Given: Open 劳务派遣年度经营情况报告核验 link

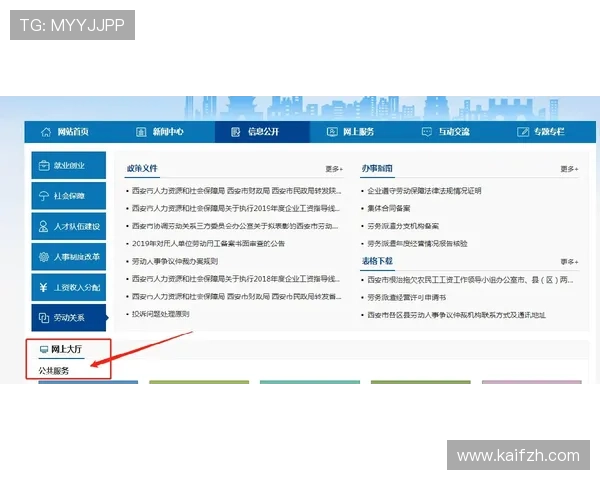Looking at the screenshot, I should pyautogui.click(x=417, y=243).
